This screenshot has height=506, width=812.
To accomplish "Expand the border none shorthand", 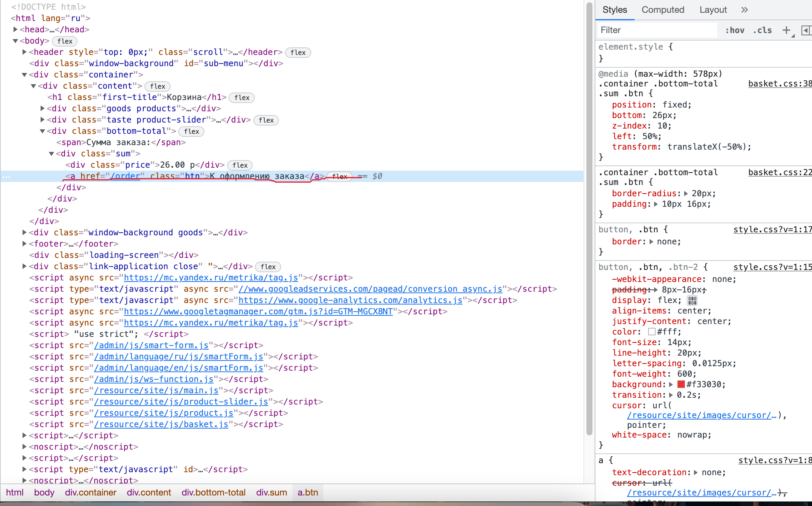I will [x=651, y=241].
